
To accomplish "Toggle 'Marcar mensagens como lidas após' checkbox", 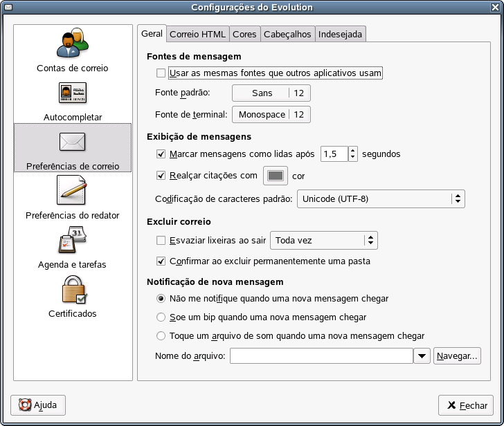I will point(161,154).
